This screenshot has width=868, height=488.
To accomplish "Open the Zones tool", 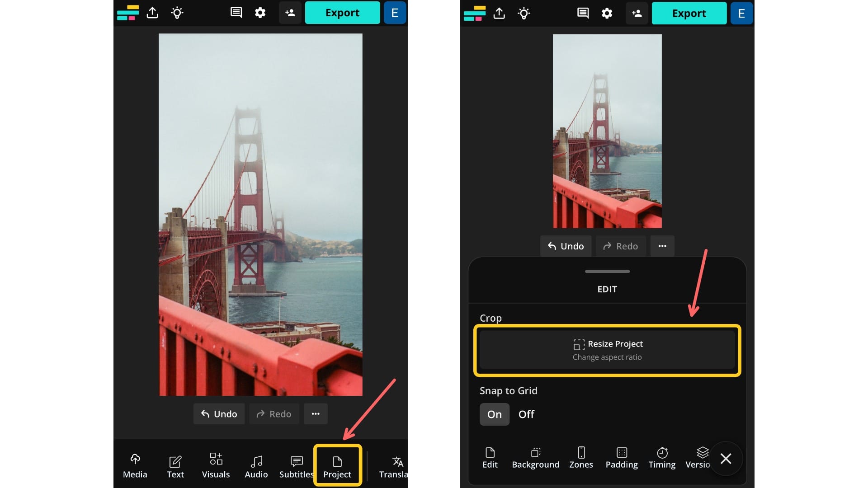I will point(581,457).
